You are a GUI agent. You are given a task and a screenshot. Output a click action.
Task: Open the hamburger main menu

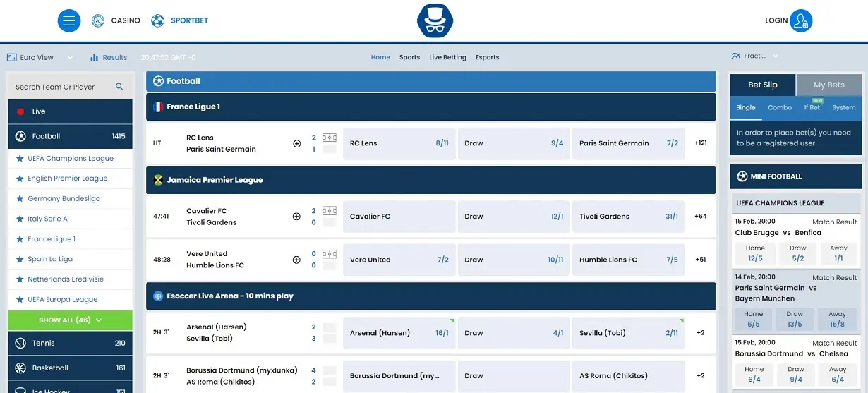[x=69, y=20]
